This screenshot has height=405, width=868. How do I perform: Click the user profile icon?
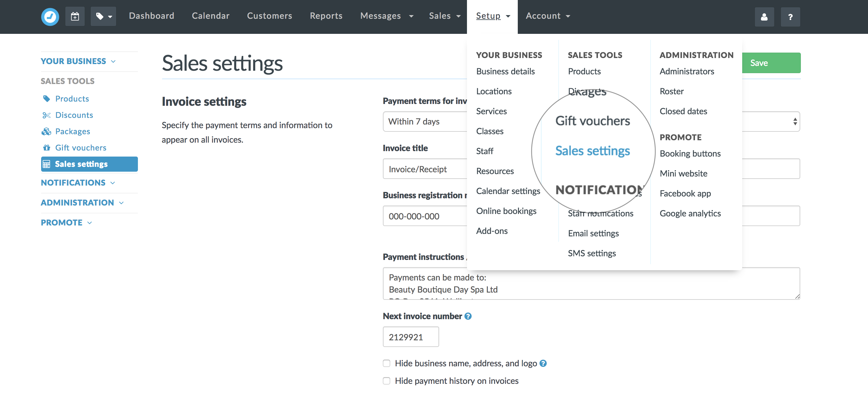(764, 17)
